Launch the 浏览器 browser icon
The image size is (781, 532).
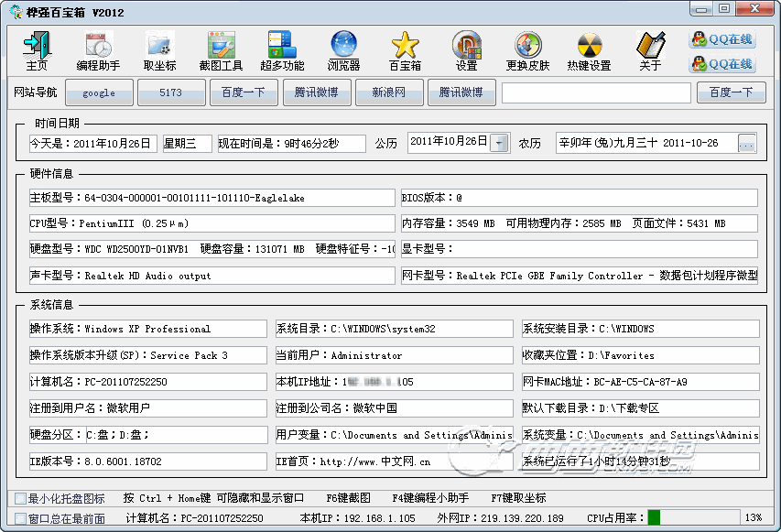point(343,50)
